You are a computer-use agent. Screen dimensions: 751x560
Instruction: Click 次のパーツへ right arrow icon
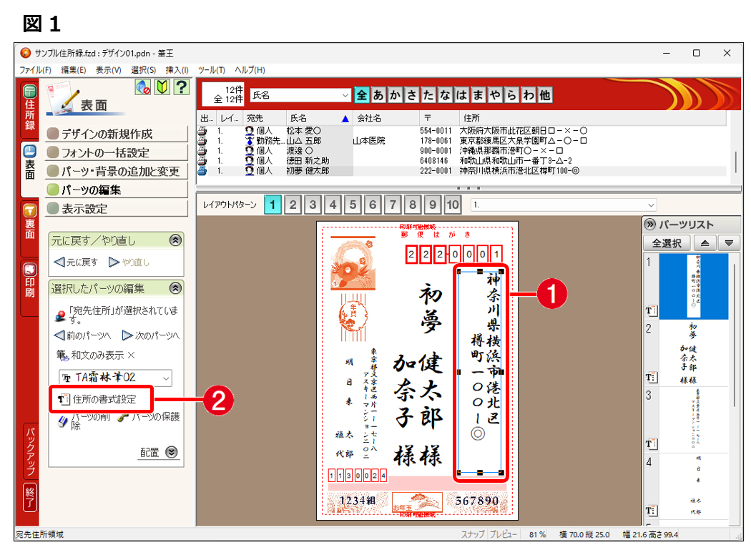(127, 335)
